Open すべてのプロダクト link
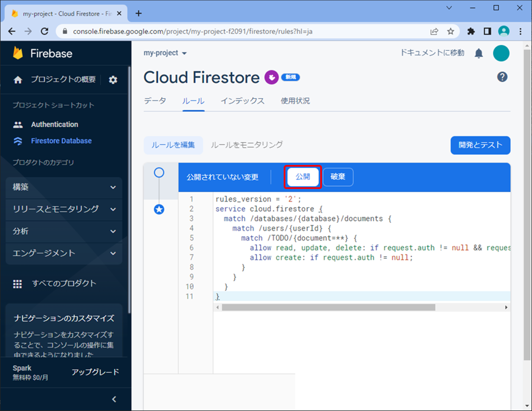Image resolution: width=532 pixels, height=411 pixels. point(64,284)
